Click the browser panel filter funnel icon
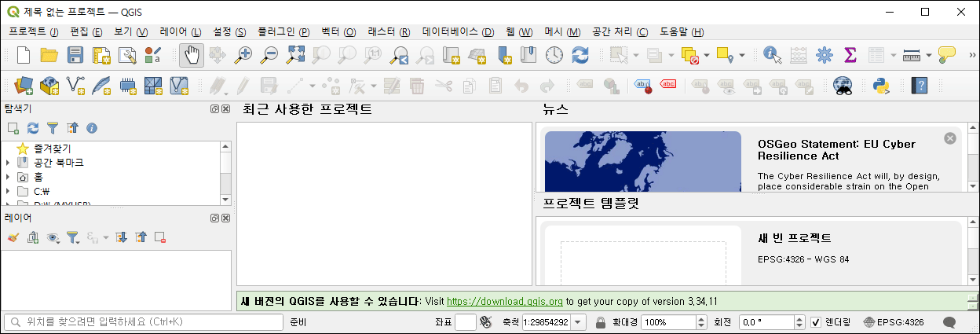The image size is (980, 334). (53, 127)
